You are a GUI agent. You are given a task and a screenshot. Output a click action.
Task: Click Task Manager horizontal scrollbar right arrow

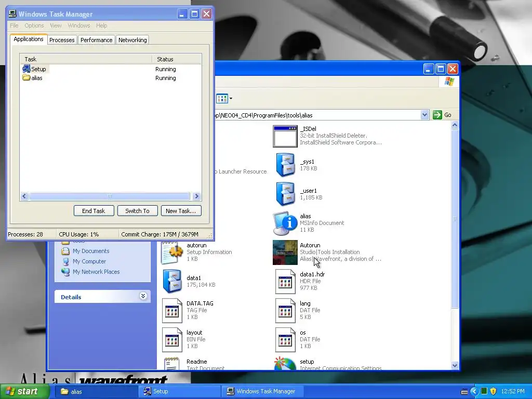click(196, 196)
